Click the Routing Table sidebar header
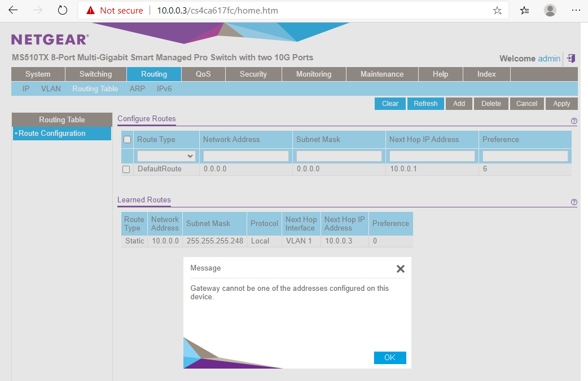Image resolution: width=588 pixels, height=381 pixels. pyautogui.click(x=62, y=119)
